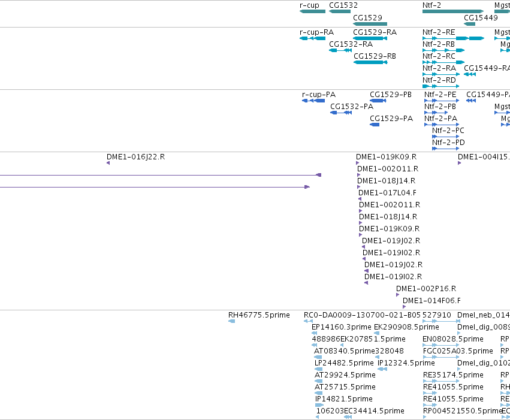
Task: Open the 527910 EST feature
Action: pos(441,322)
